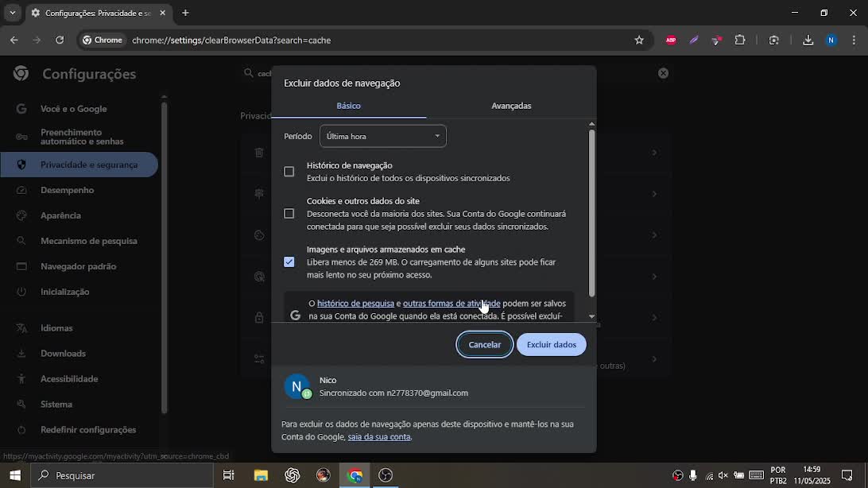Click the Excluir dados button
The image size is (868, 488).
tap(552, 345)
